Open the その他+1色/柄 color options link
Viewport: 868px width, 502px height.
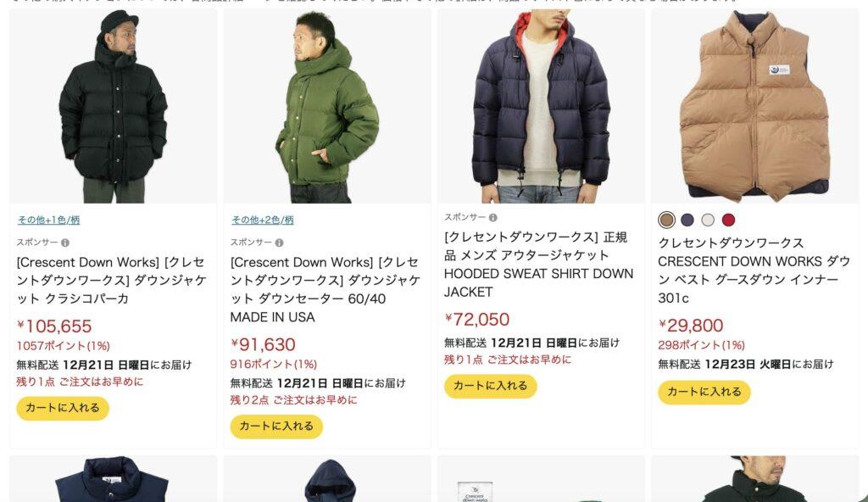point(48,220)
